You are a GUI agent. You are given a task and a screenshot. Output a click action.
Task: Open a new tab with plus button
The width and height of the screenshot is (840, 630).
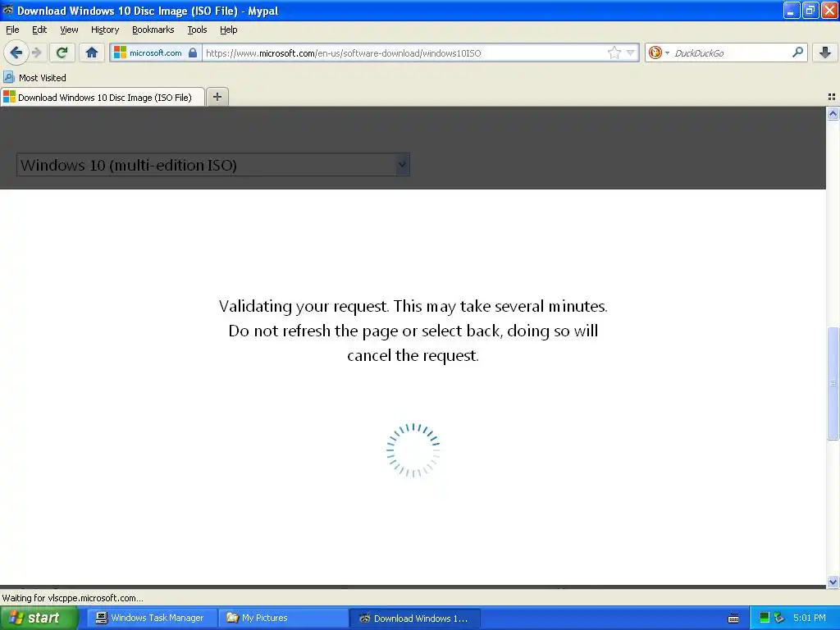pyautogui.click(x=217, y=97)
